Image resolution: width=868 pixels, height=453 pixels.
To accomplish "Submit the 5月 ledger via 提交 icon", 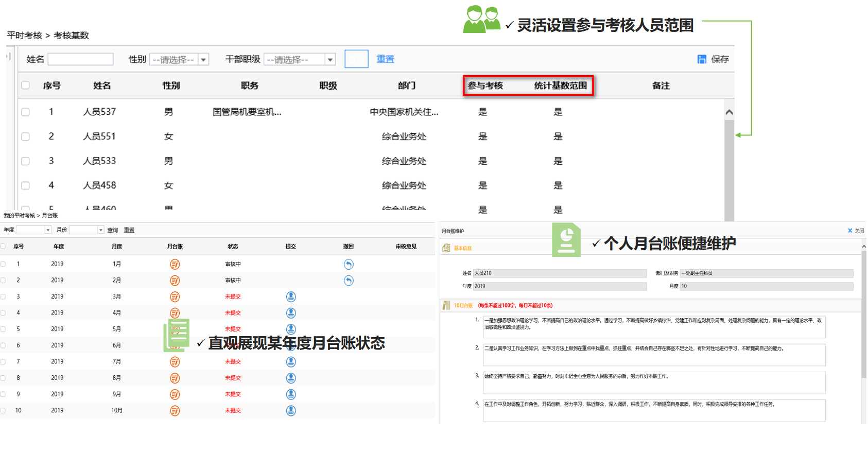I will 291,329.
